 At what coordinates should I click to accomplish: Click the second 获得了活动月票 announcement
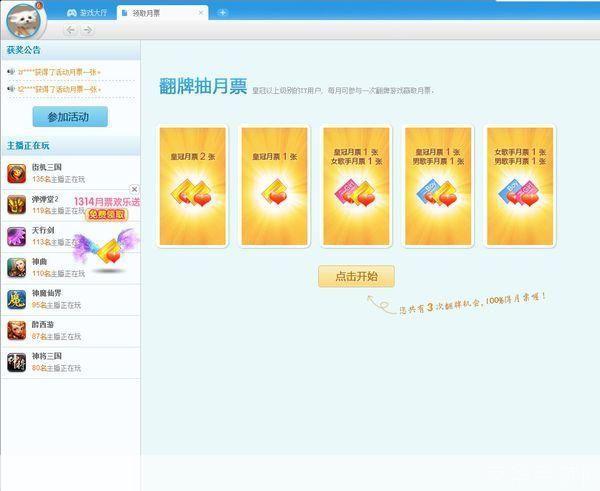coord(59,89)
